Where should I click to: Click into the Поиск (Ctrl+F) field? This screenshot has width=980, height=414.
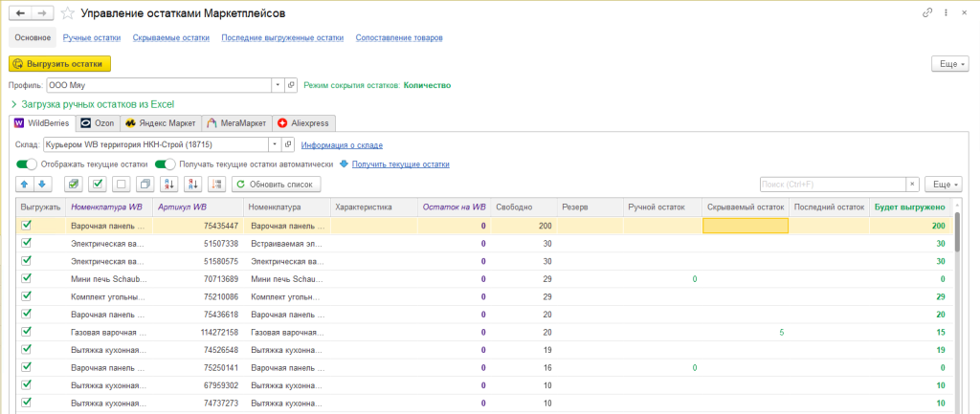[833, 185]
